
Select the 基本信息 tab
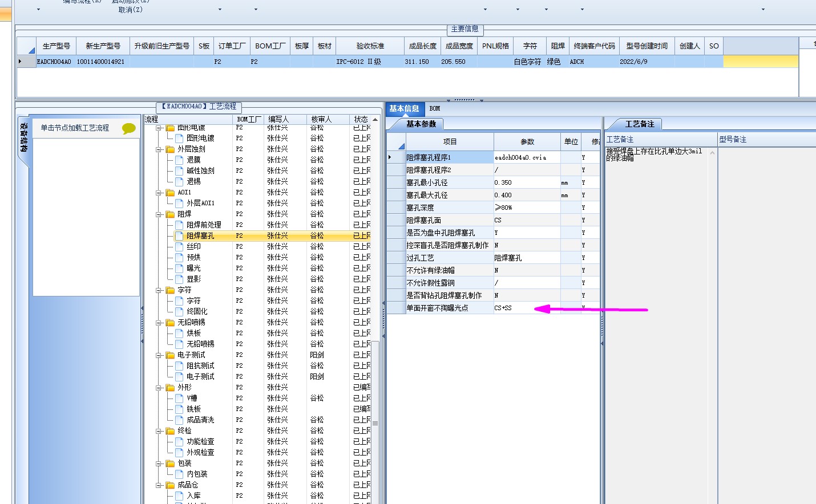[x=404, y=108]
